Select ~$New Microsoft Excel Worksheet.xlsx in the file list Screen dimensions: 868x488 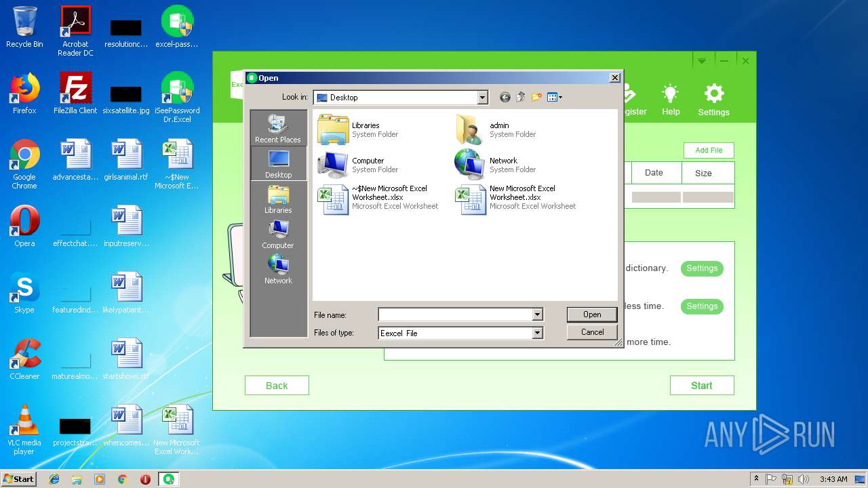378,200
